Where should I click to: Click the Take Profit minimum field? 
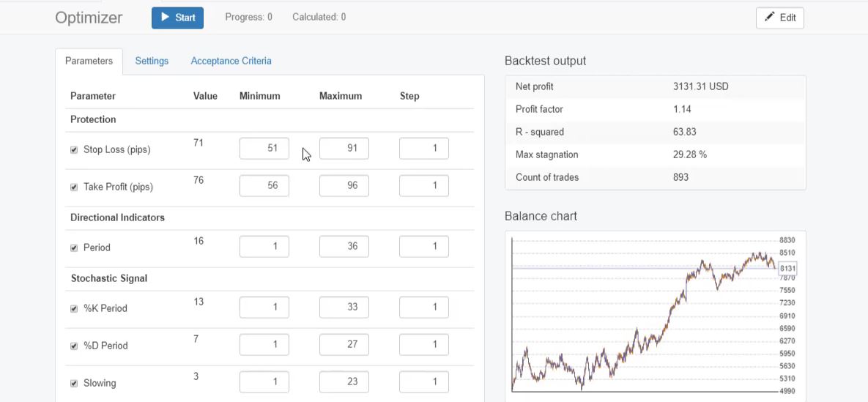[264, 186]
